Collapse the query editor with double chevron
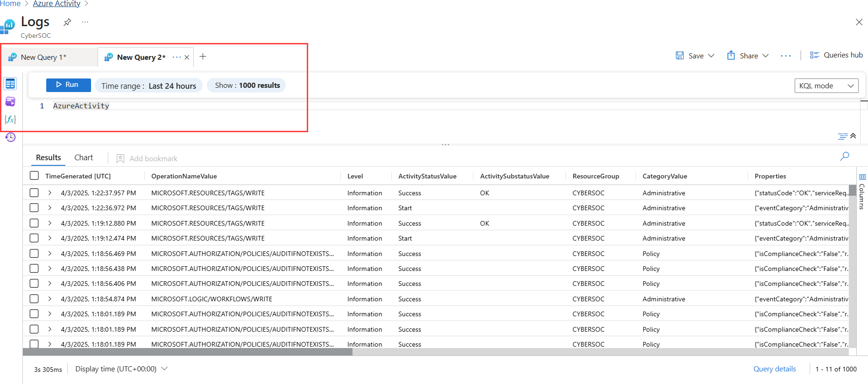The image size is (868, 384). [x=853, y=136]
